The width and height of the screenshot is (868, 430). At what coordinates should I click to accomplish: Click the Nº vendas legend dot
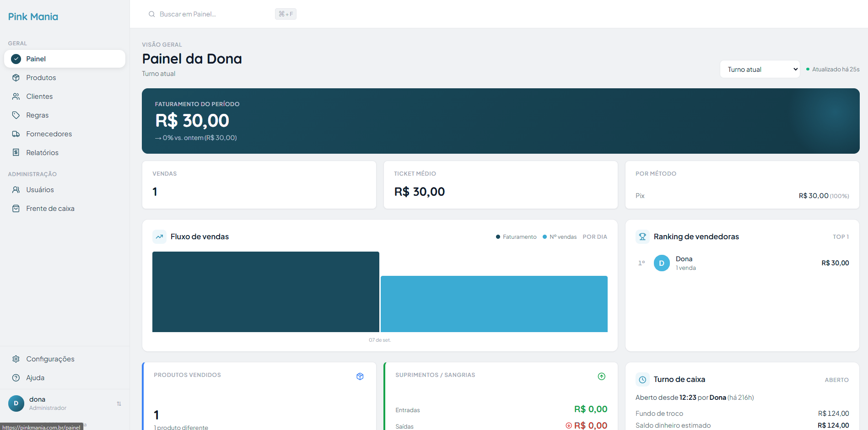[545, 237]
